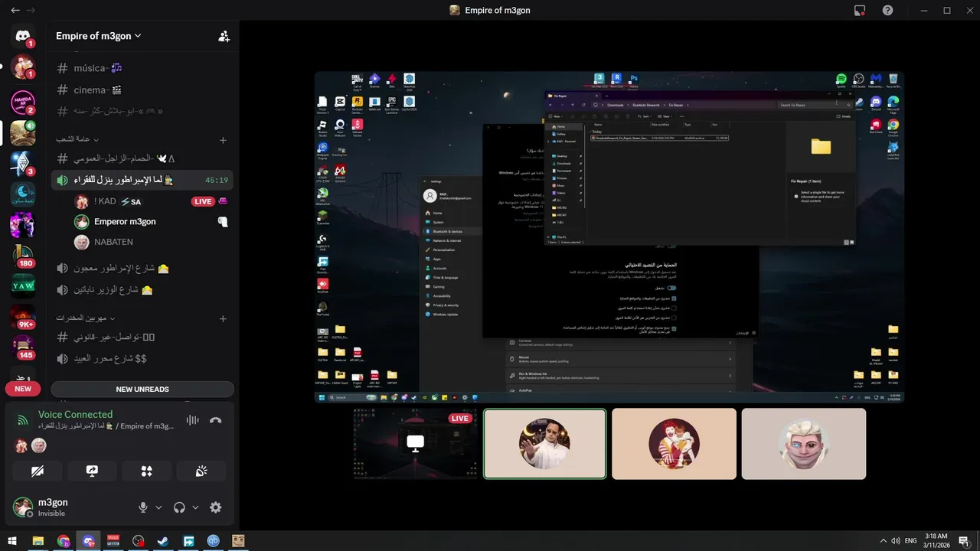
Task: Open File Explorer from taskbar
Action: (38, 541)
